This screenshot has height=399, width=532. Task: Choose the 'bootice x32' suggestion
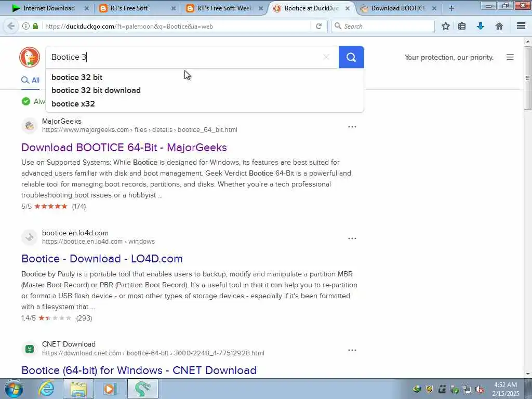pyautogui.click(x=73, y=104)
